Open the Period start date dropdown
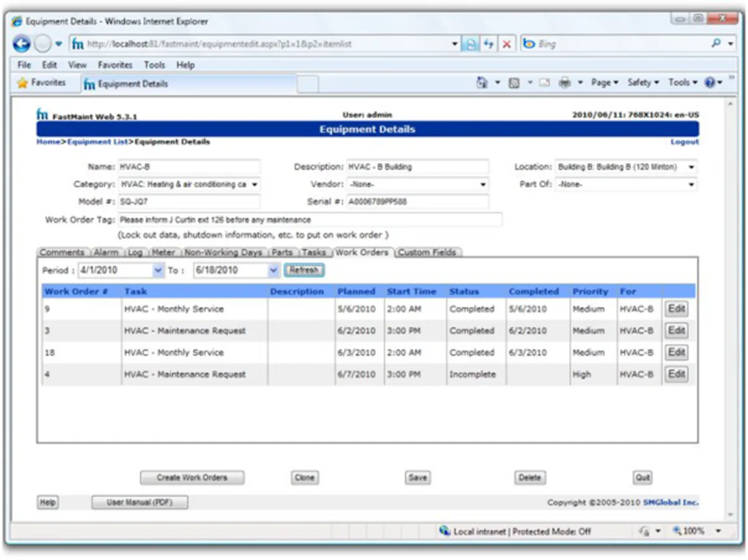The width and height of the screenshot is (748, 560). coord(156,271)
